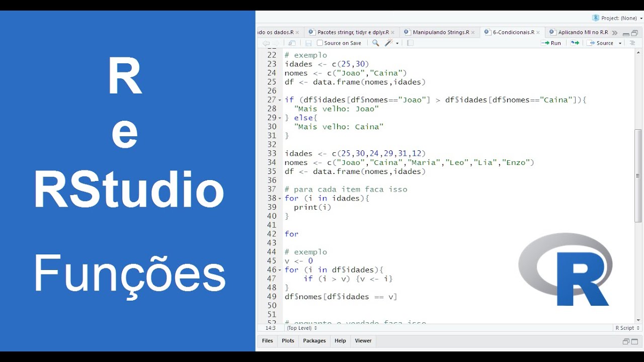Click the RStudio project icon at top right
The width and height of the screenshot is (644, 362).
pyautogui.click(x=596, y=18)
